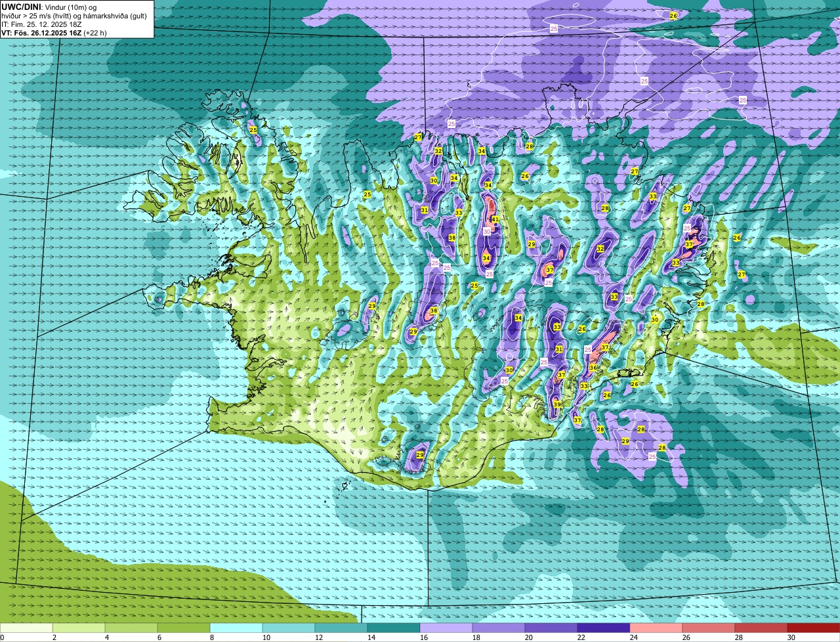Click the 24–26 m/s pink legend swatch
This screenshot has width=840, height=642.
click(x=656, y=628)
